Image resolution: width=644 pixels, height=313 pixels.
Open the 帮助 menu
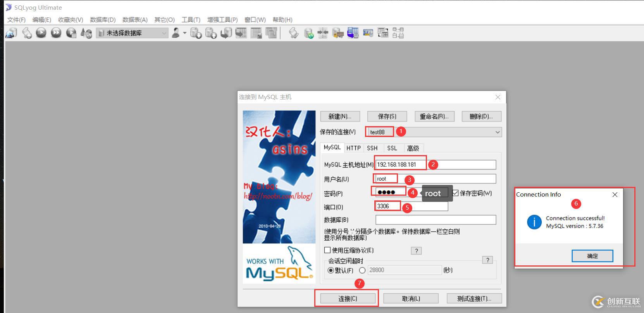[282, 20]
